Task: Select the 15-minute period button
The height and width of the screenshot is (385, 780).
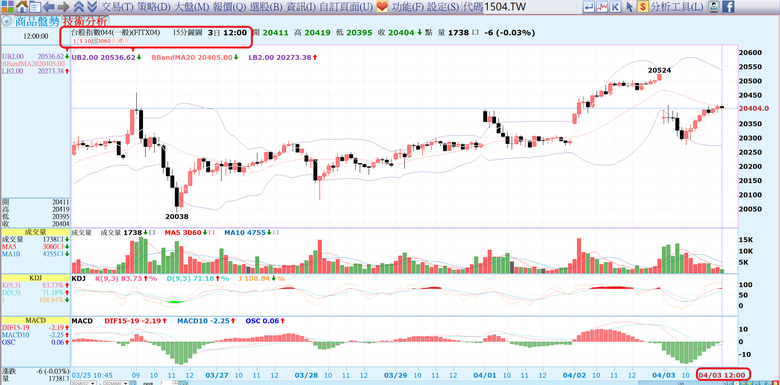Action: pos(95,41)
